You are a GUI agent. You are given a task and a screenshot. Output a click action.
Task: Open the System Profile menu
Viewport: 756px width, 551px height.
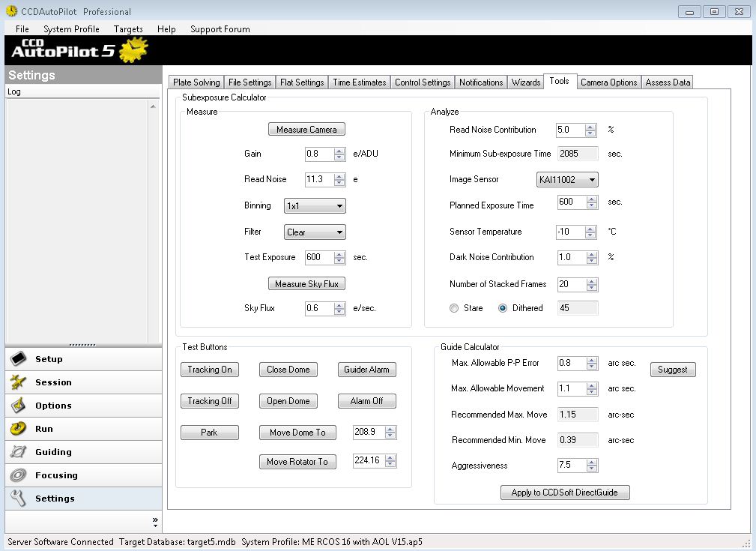(71, 29)
